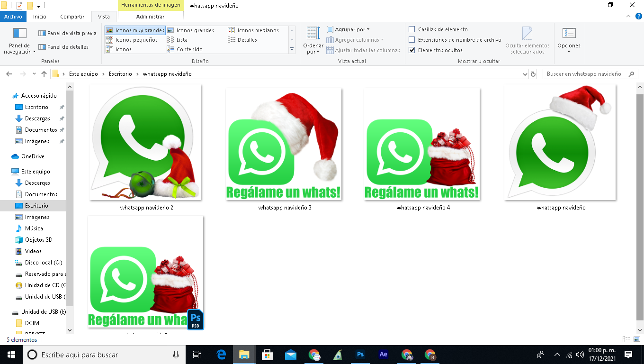Open the Ordenar por dropdown
This screenshot has height=364, width=644.
click(x=313, y=41)
